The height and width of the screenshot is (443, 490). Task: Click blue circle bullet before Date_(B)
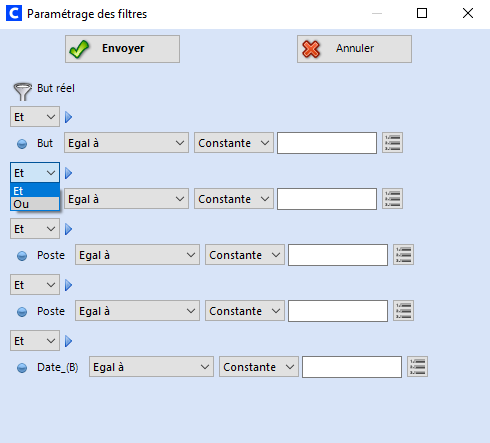click(22, 367)
